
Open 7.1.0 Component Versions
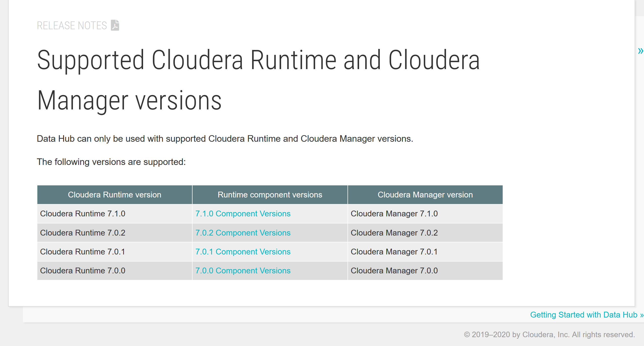coord(243,214)
